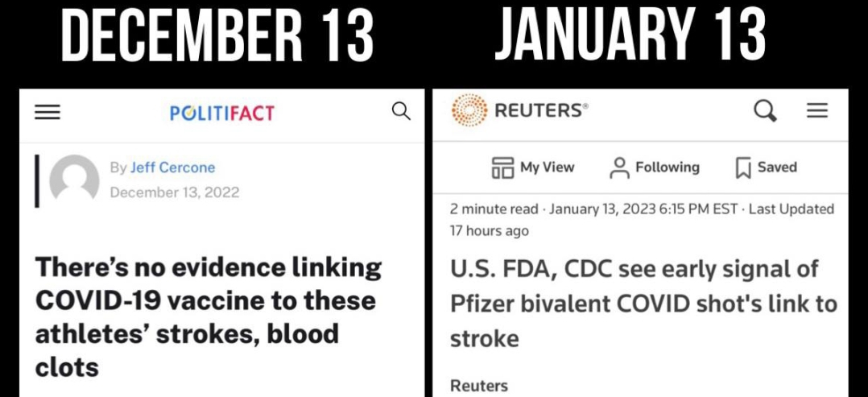Click the Reuters dotted circle logo icon
Screen dimensions: 868x397
pos(469,111)
